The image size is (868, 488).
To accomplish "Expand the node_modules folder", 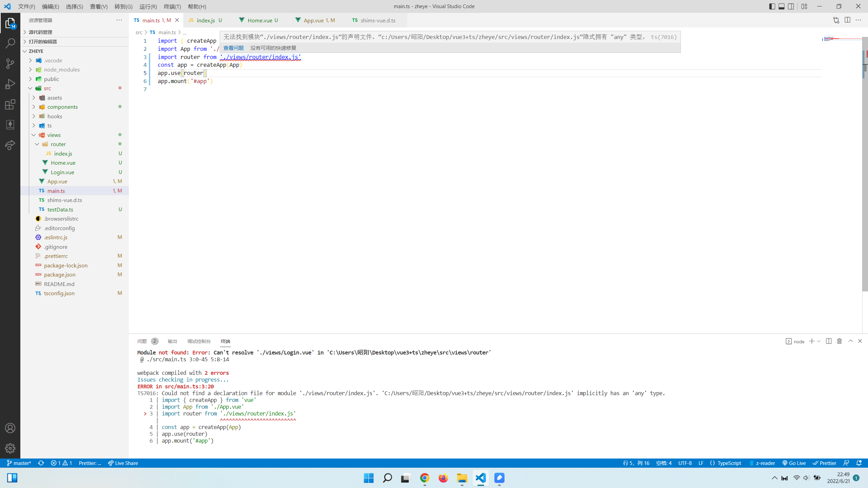I will (x=75, y=69).
